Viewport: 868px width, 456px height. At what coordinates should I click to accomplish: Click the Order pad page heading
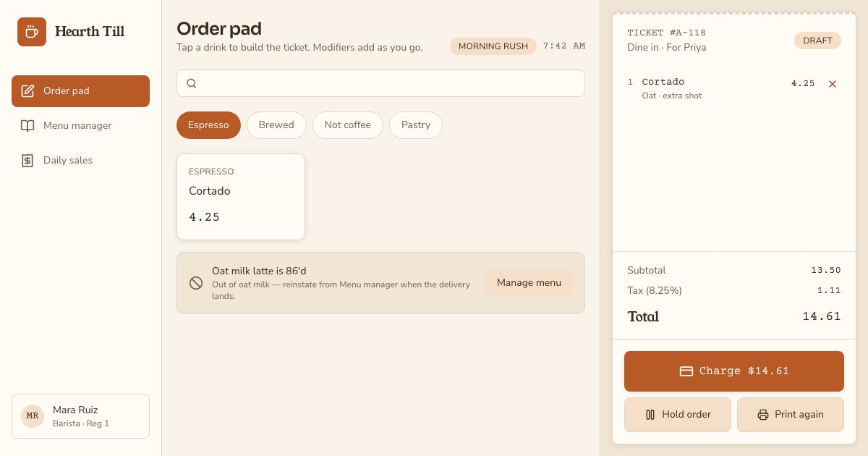click(219, 29)
